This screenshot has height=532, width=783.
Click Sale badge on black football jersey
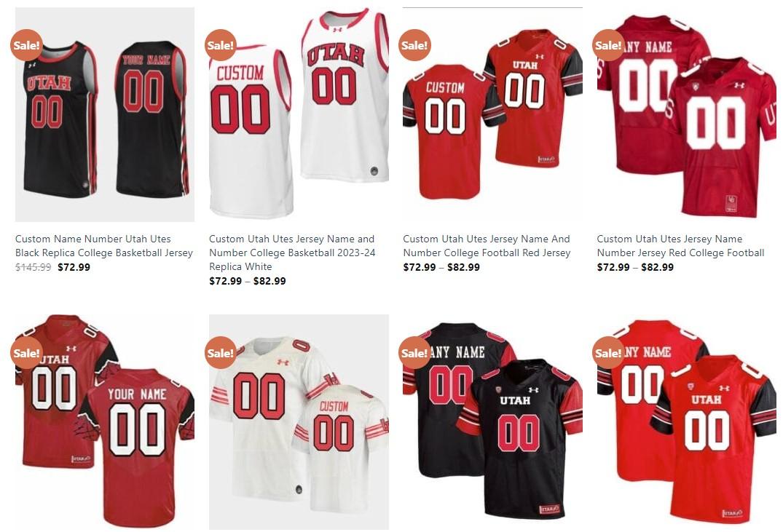[414, 353]
